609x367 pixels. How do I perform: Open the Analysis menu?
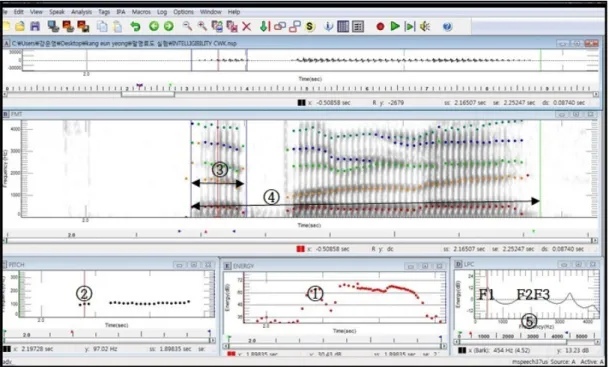(81, 12)
